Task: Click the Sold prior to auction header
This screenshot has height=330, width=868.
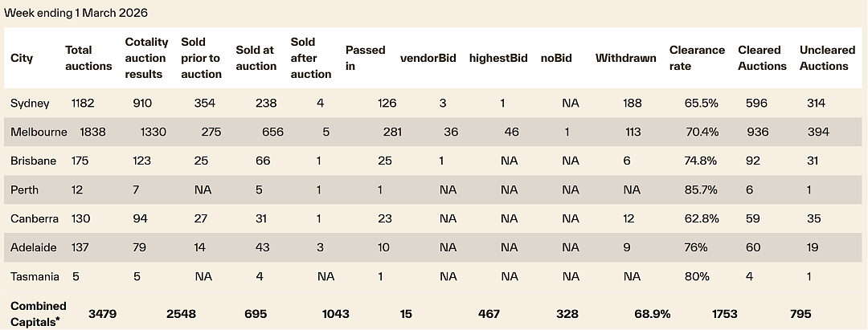Action: pos(201,58)
